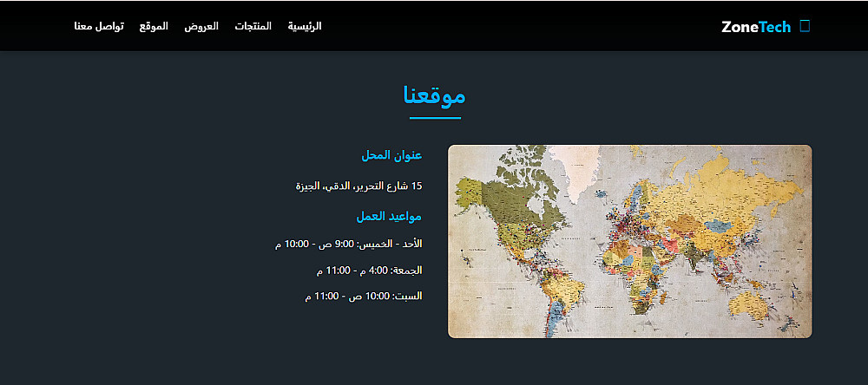Click the السبت working hours line

[364, 296]
